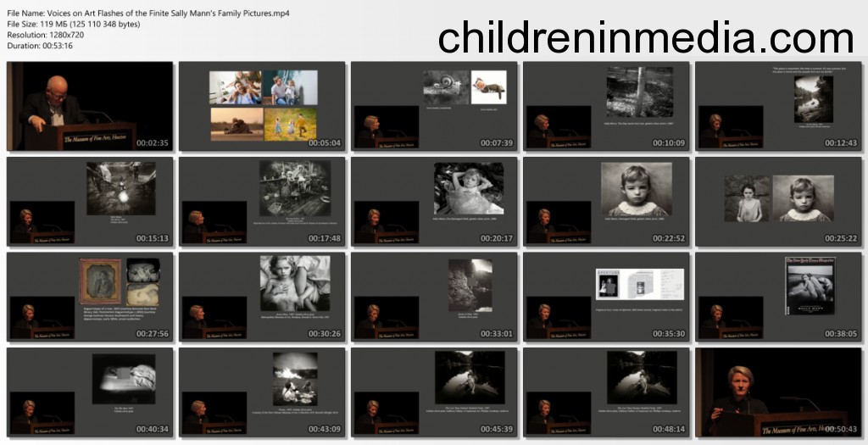Select the thumbnail stamped 00:07:39

434,106
